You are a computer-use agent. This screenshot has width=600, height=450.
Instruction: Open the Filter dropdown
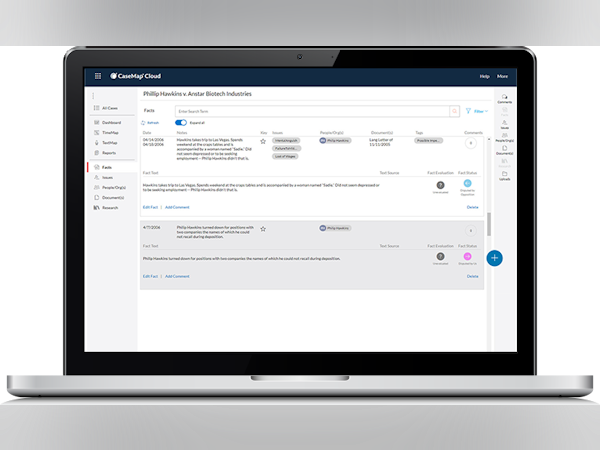[x=477, y=111]
